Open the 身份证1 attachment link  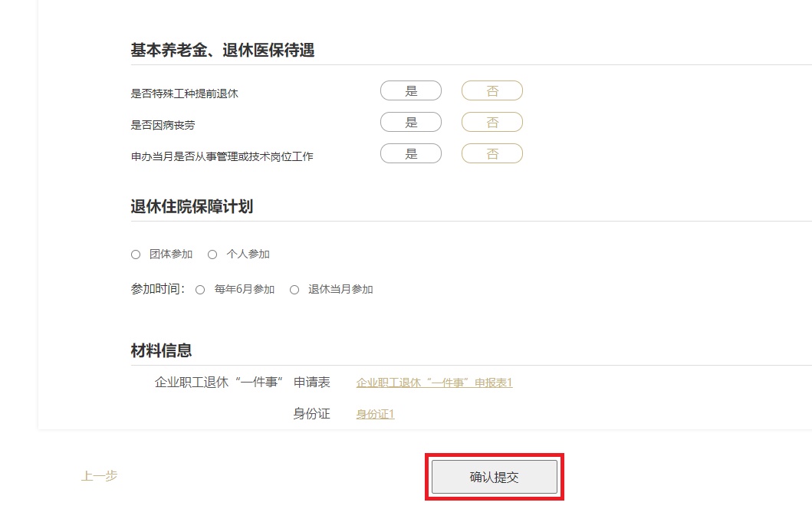coord(376,414)
